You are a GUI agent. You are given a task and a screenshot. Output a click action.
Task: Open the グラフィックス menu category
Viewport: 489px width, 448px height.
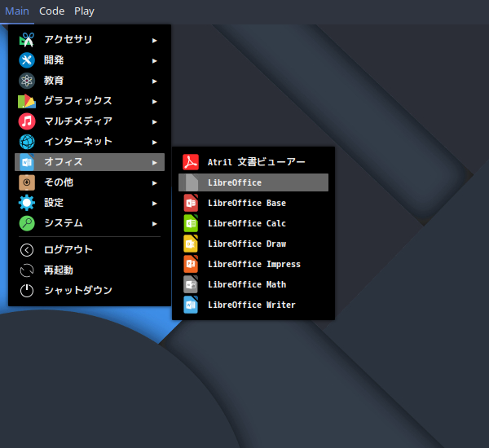coord(90,101)
